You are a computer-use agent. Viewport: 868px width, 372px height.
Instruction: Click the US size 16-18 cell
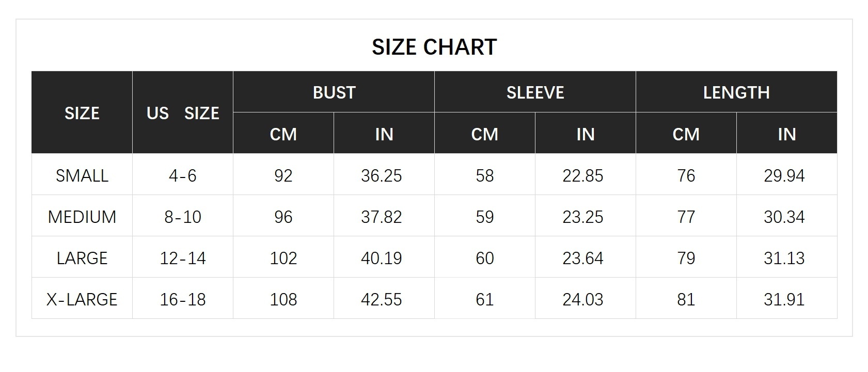183,299
